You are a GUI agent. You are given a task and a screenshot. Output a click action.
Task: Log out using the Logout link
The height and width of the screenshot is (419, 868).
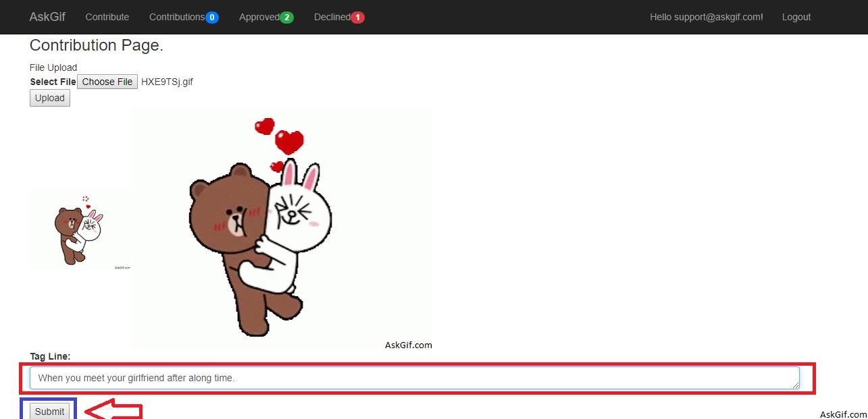coord(796,17)
